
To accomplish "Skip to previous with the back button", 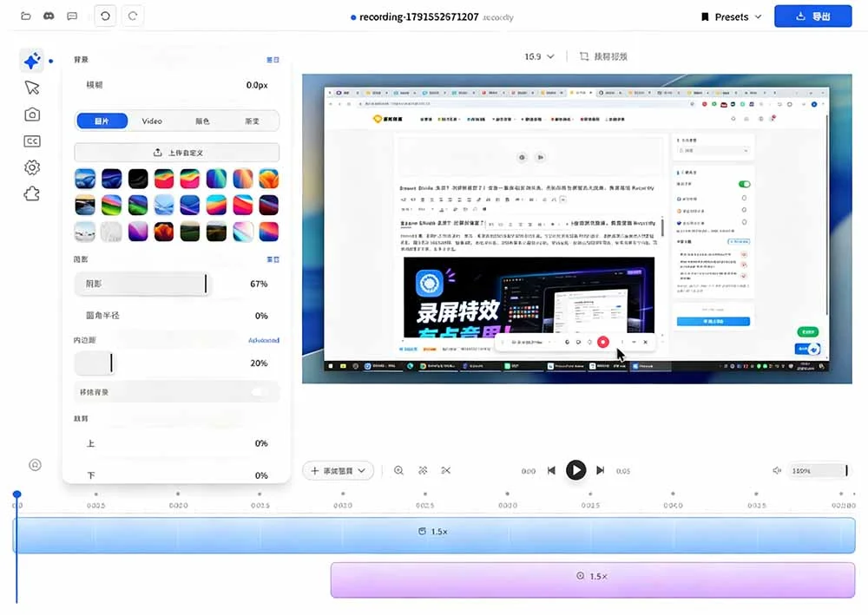I will point(551,471).
